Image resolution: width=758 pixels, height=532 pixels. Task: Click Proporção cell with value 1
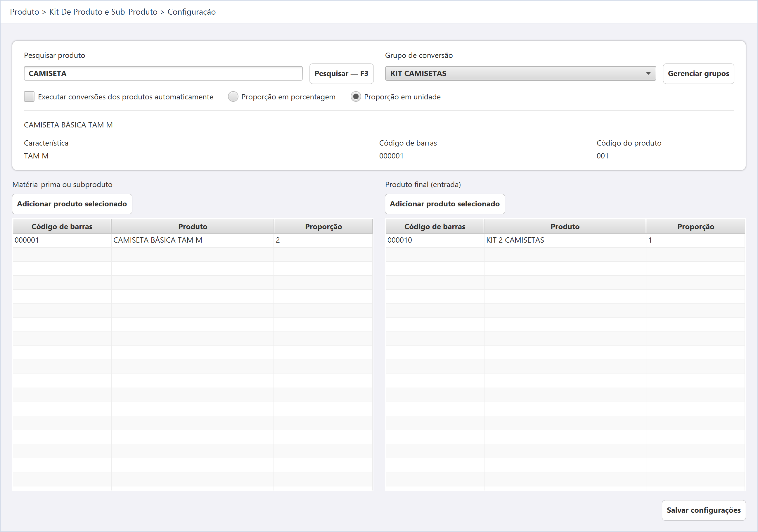click(695, 240)
